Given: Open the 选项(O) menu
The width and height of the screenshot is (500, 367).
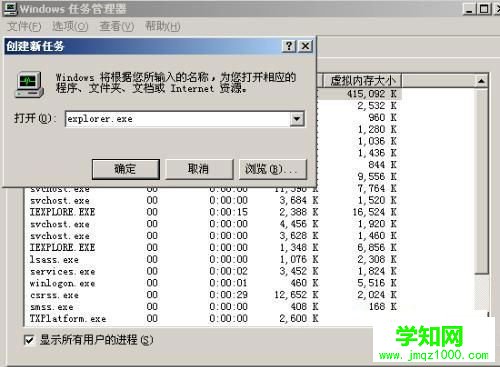Looking at the screenshot, I should click(70, 26).
